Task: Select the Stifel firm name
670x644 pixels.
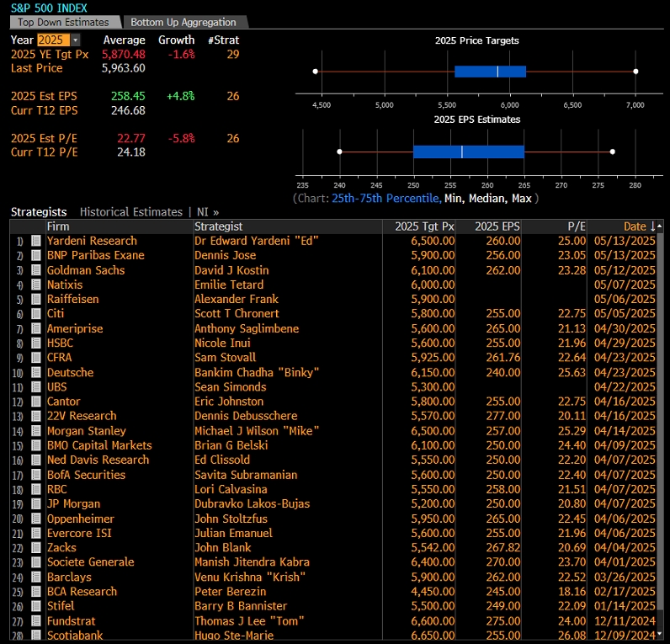Action: pos(61,606)
